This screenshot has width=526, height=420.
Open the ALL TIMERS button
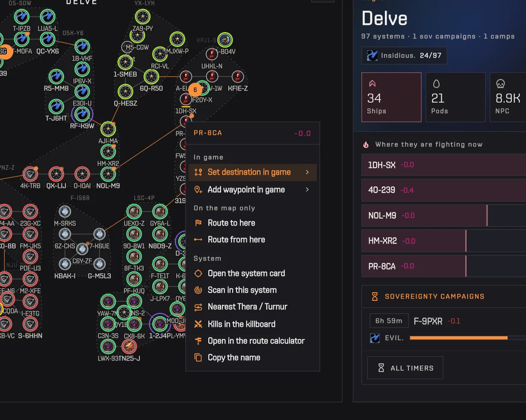[x=405, y=368]
